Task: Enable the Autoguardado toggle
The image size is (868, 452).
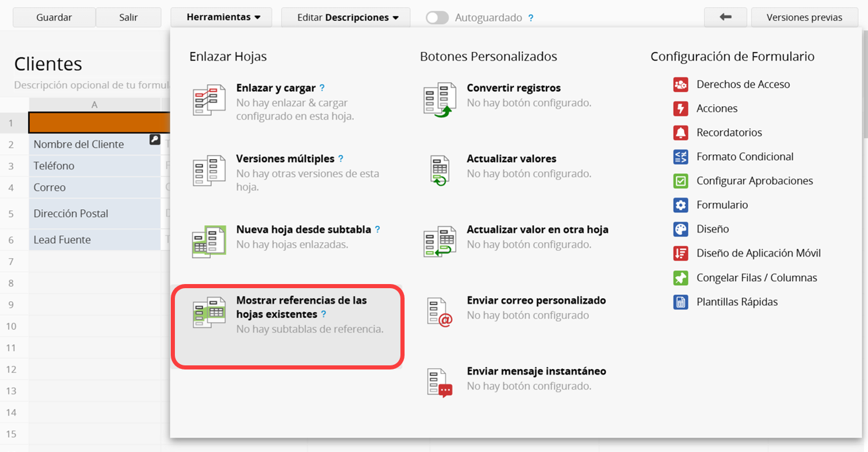Action: (437, 18)
